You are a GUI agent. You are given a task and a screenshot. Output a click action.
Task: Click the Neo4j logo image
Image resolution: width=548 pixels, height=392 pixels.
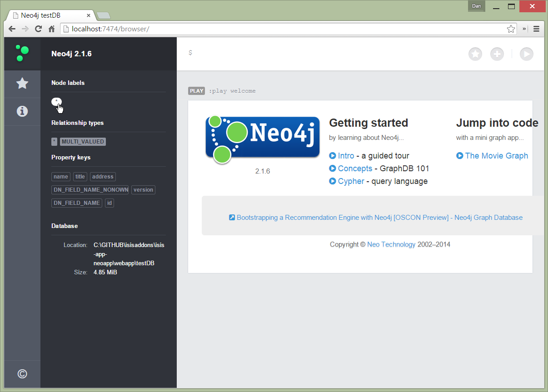click(x=263, y=139)
